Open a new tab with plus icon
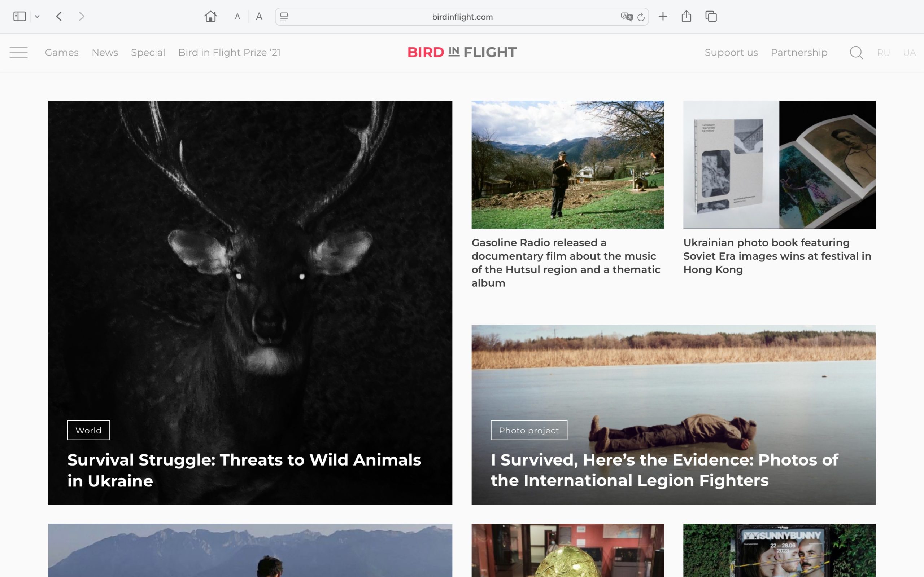 (x=663, y=17)
